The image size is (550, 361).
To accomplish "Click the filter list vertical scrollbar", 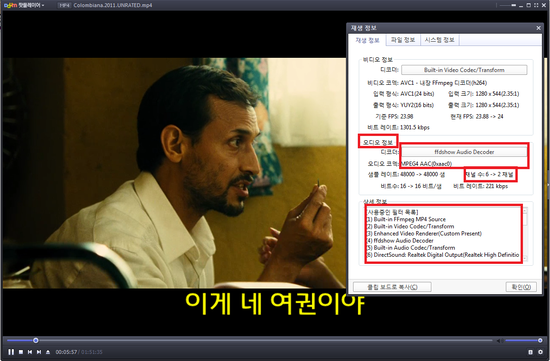I will pyautogui.click(x=525, y=234).
